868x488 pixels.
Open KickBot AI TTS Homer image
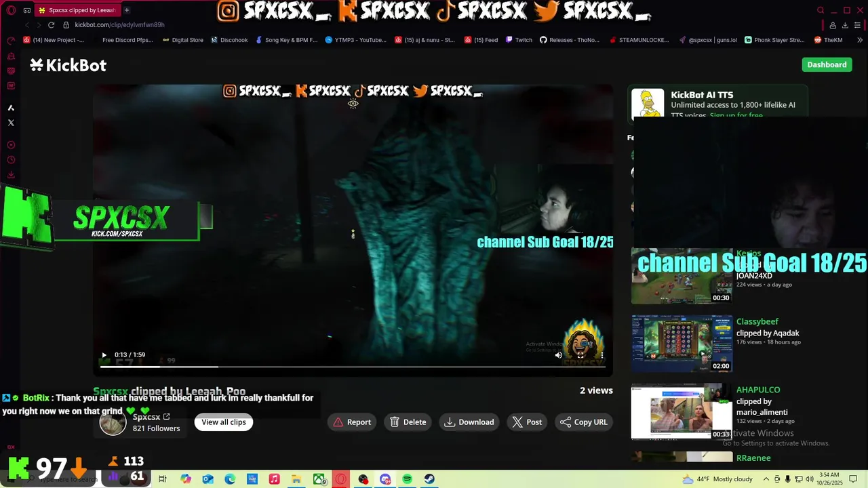click(x=648, y=104)
